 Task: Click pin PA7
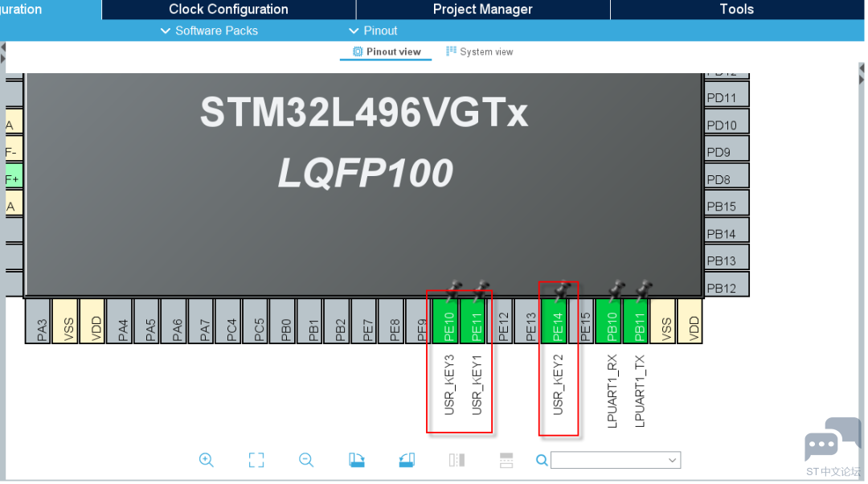coord(202,321)
